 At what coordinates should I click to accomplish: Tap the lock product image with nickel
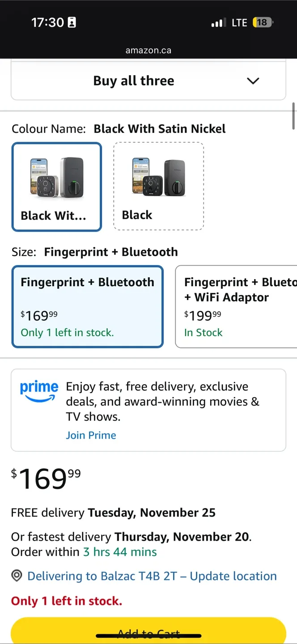coord(56,178)
